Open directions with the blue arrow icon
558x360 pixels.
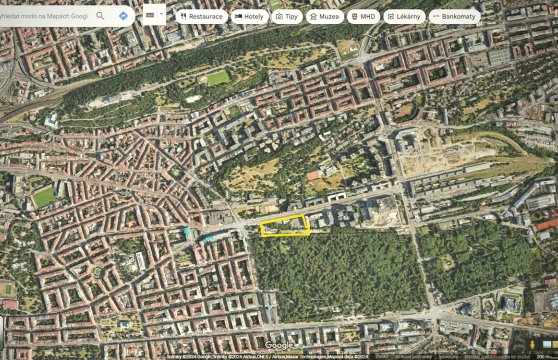coord(123,16)
